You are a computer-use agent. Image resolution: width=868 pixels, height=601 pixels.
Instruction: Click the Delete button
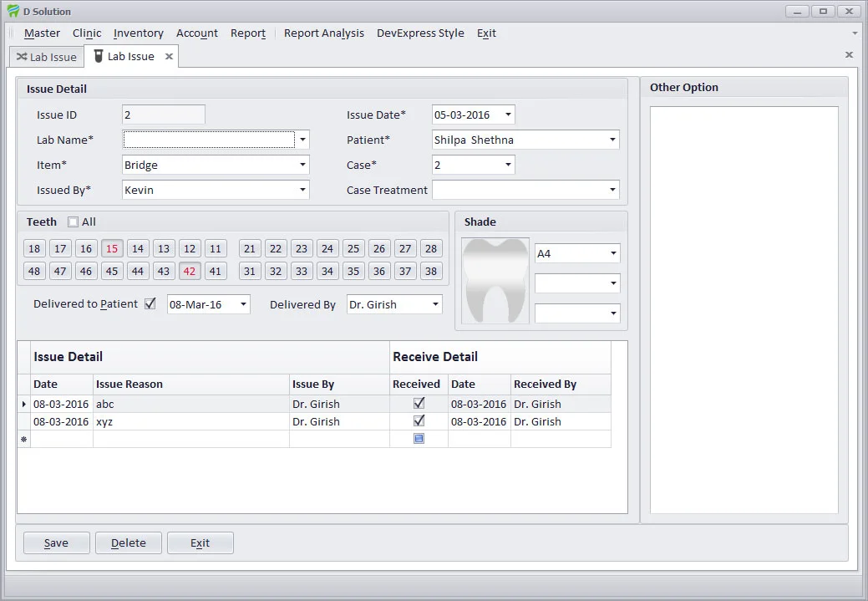click(128, 542)
